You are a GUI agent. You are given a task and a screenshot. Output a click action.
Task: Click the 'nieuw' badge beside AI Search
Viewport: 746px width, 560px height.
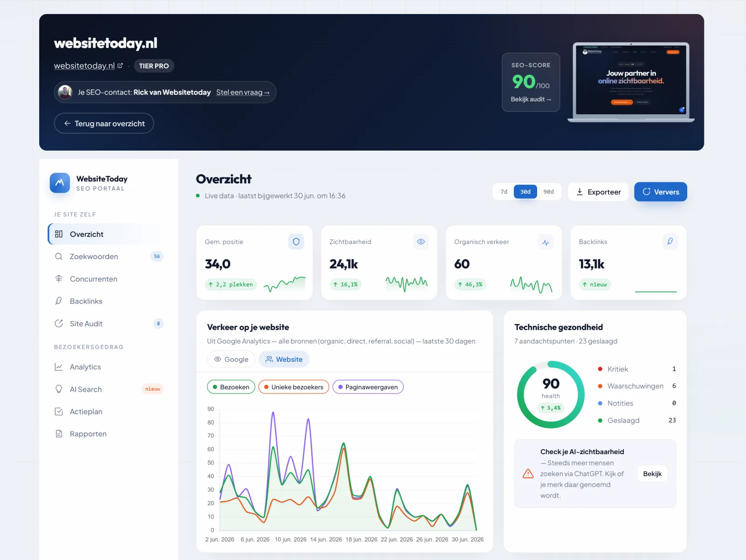pos(152,389)
